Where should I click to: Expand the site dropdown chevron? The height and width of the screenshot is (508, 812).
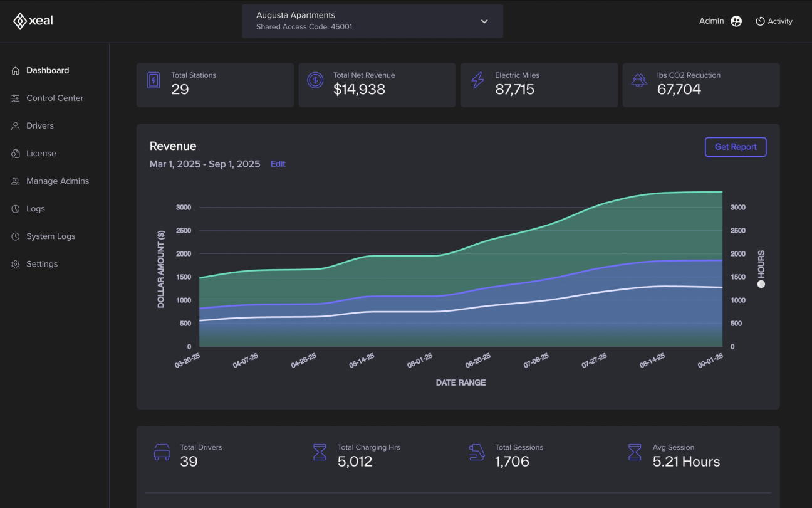[x=484, y=21]
